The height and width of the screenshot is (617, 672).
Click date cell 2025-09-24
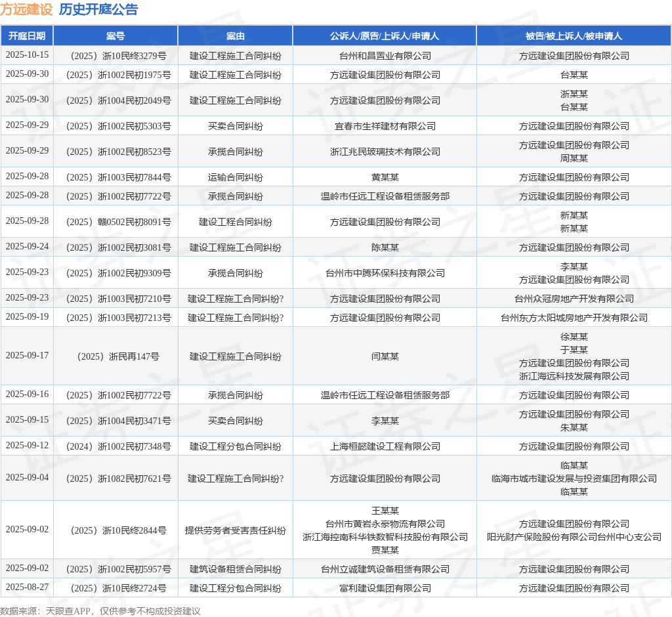point(27,247)
